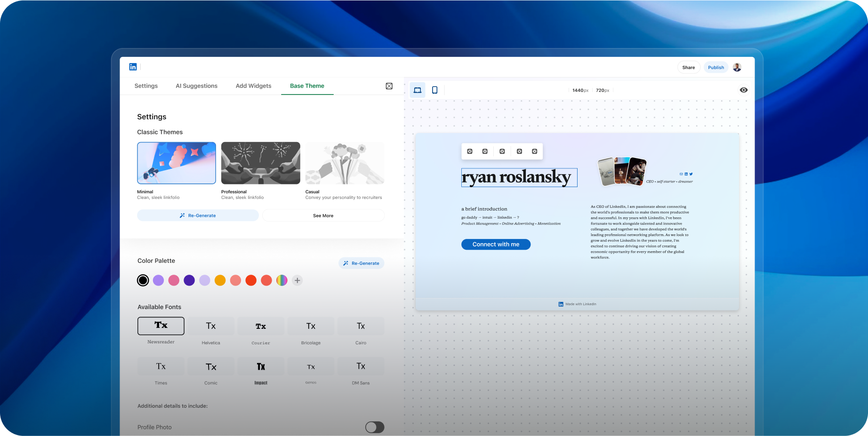The height and width of the screenshot is (436, 868).
Task: Choose the Newsreader font
Action: tap(161, 326)
